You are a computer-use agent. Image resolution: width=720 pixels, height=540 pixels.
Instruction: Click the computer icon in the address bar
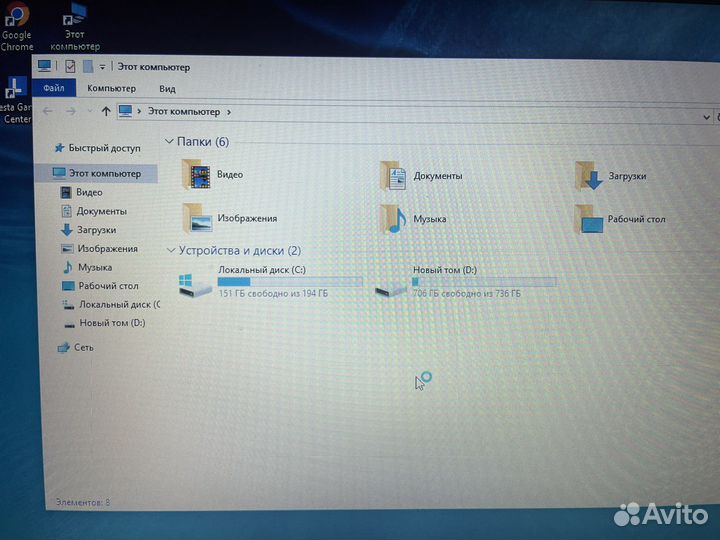[x=125, y=111]
